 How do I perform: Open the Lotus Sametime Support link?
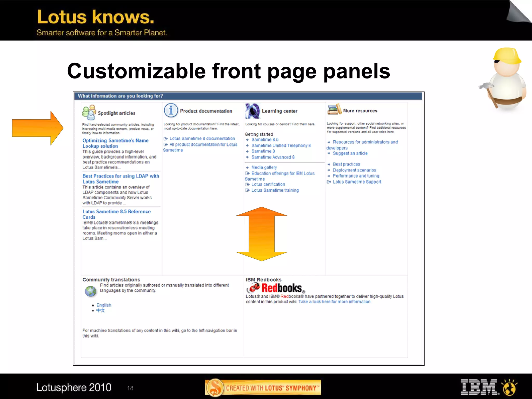[x=357, y=182]
